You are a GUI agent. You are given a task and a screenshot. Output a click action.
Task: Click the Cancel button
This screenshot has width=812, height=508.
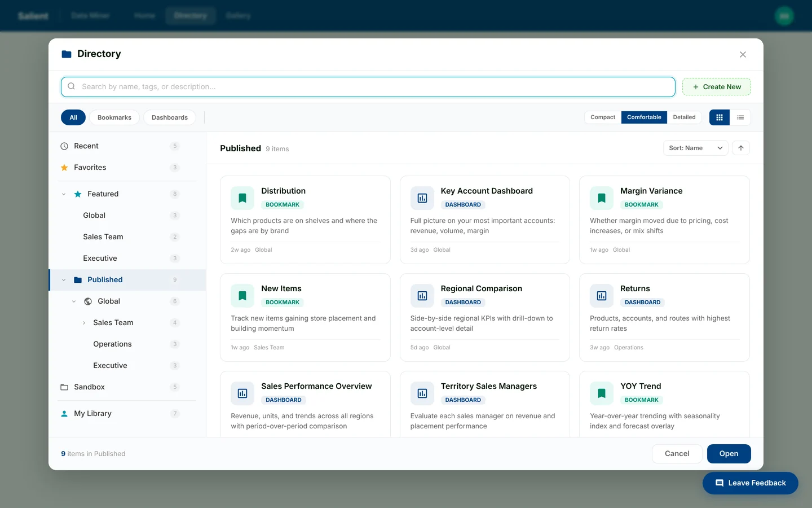click(x=677, y=454)
